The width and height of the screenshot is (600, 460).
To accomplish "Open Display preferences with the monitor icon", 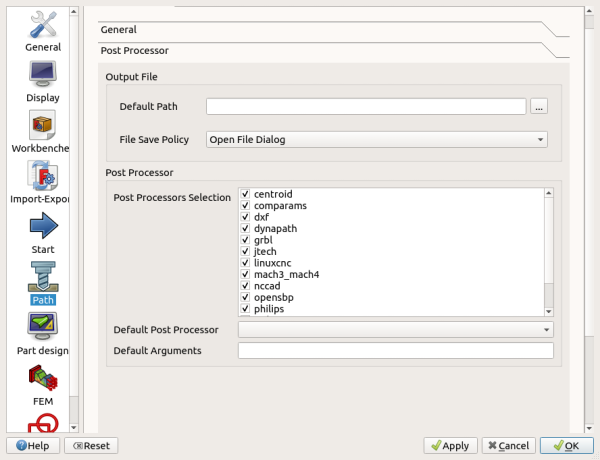I will (43, 74).
